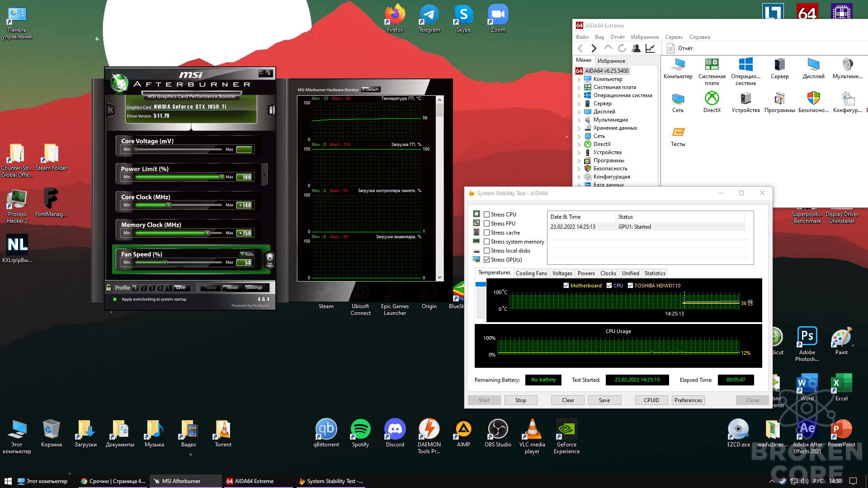Screen dimensions: 868x488
Task: Click Stop button in Stability Test
Action: pyautogui.click(x=520, y=400)
